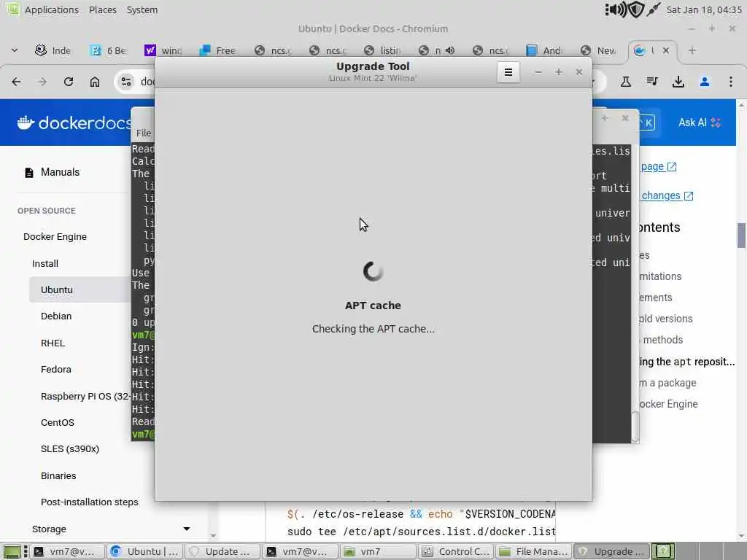
Task: Click the docs sidebar scrollbar down arrow
Action: [213, 536]
